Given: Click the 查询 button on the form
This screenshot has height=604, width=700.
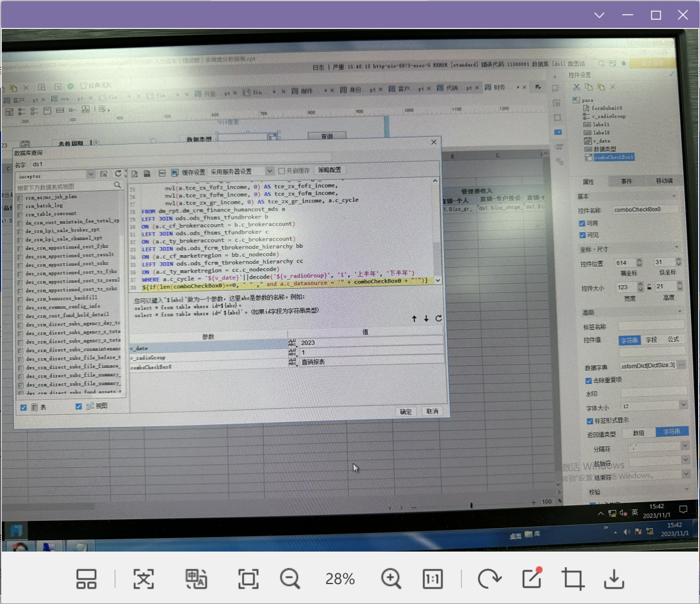Looking at the screenshot, I should (327, 136).
